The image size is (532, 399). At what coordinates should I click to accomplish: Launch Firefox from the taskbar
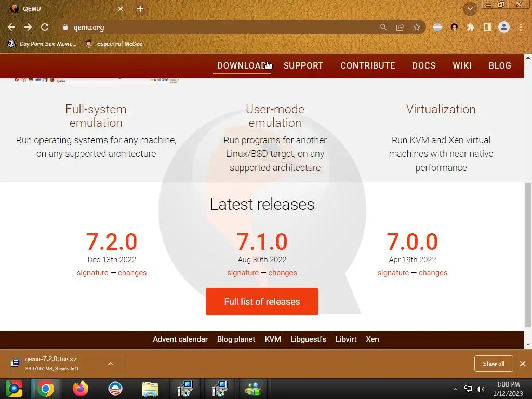coord(81,389)
